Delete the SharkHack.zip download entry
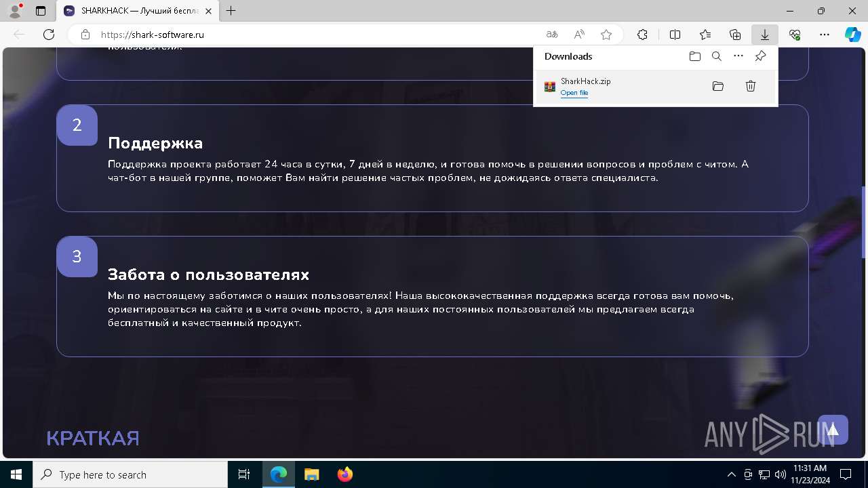The image size is (868, 488). [x=751, y=86]
